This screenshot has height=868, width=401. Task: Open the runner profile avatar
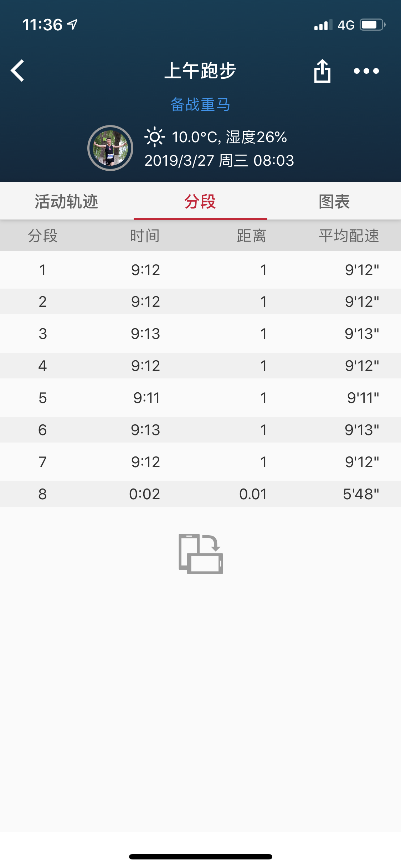[110, 148]
